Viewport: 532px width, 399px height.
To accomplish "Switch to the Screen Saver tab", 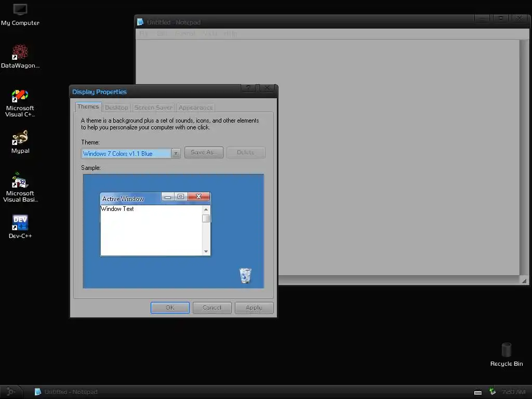I will pyautogui.click(x=153, y=108).
